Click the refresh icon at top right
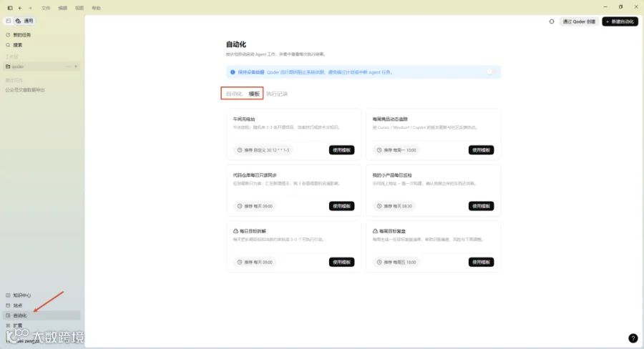This screenshot has width=644, height=349. 552,21
